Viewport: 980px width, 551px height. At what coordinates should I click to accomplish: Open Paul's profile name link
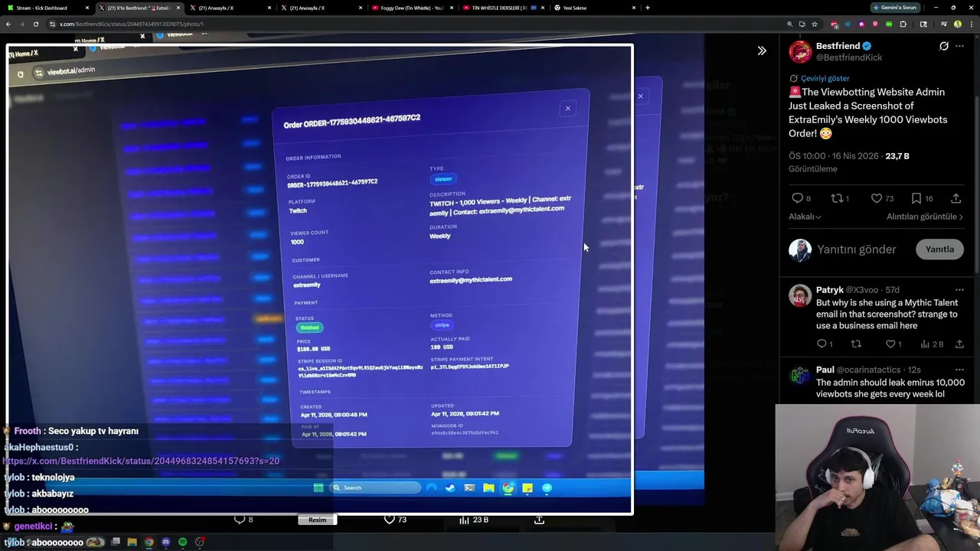point(825,370)
